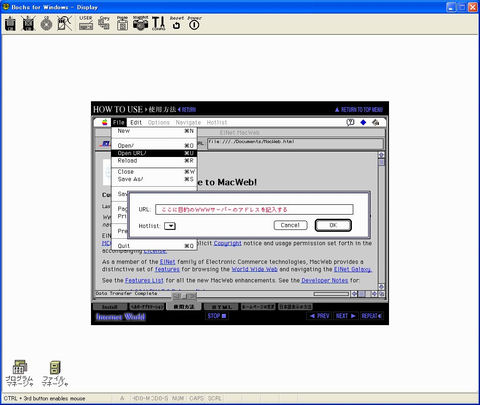Click the URL input field in the dialog
The width and height of the screenshot is (480, 405).
tap(254, 209)
